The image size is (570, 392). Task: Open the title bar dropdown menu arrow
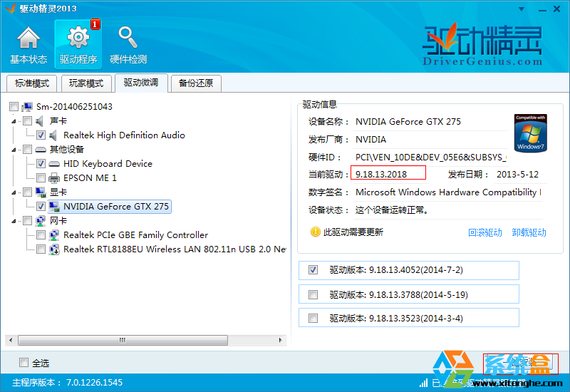522,9
